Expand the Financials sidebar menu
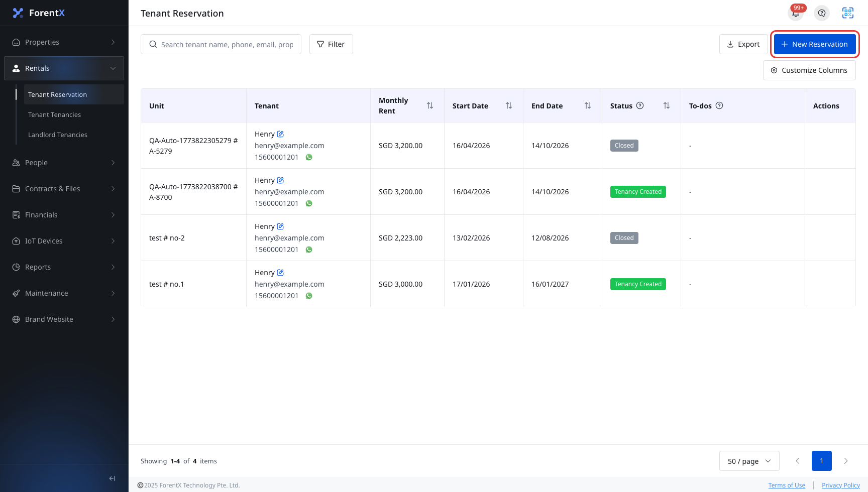The height and width of the screenshot is (492, 868). (64, 215)
